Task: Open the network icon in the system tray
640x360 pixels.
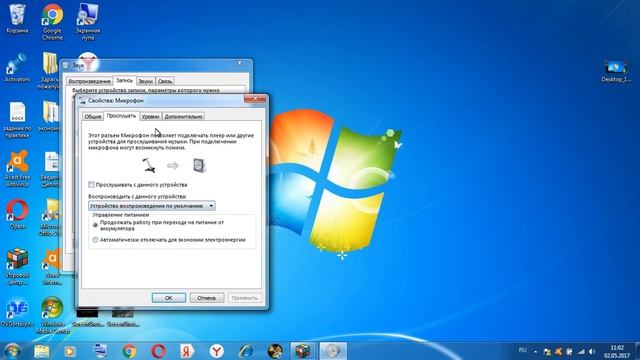Action: pos(581,351)
